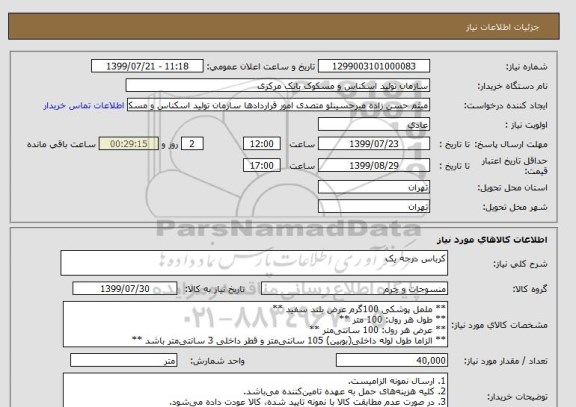Click the header title جزئیات اطلاعات نیاز

[502, 27]
